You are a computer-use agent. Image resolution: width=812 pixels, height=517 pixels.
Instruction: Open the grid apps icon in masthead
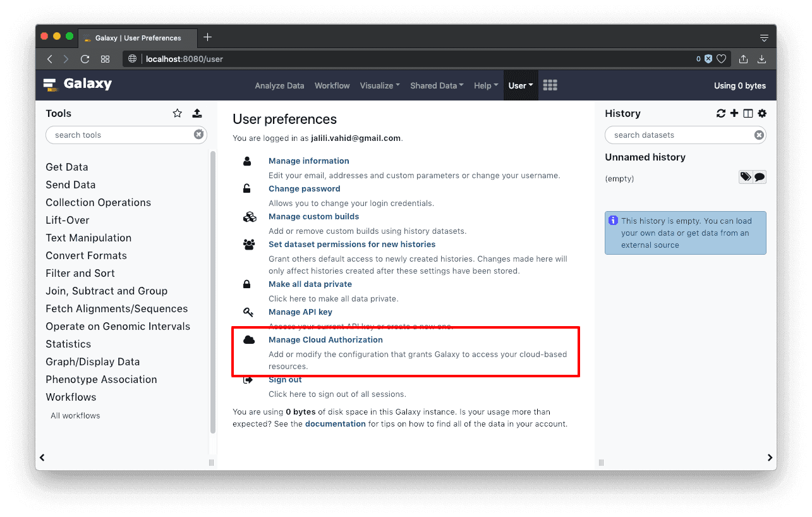(x=550, y=85)
